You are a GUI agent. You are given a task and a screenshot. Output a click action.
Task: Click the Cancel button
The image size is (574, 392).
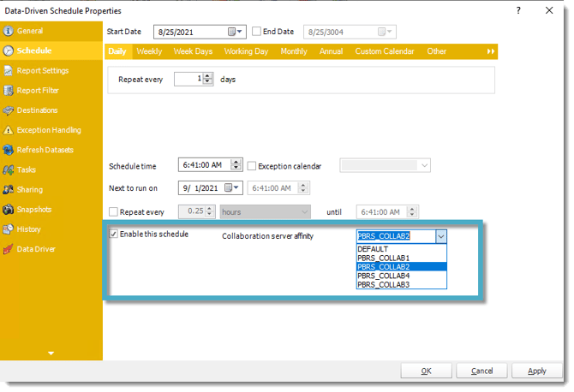(481, 371)
